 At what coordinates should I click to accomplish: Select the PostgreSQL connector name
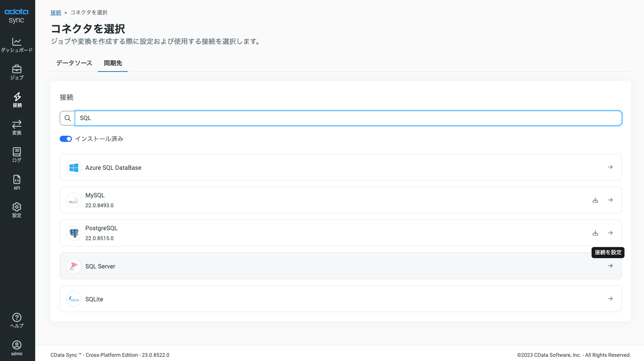[101, 228]
